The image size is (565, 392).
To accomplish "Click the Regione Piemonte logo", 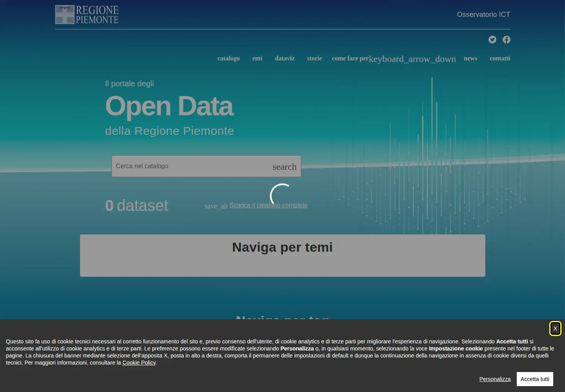I will click(x=87, y=15).
